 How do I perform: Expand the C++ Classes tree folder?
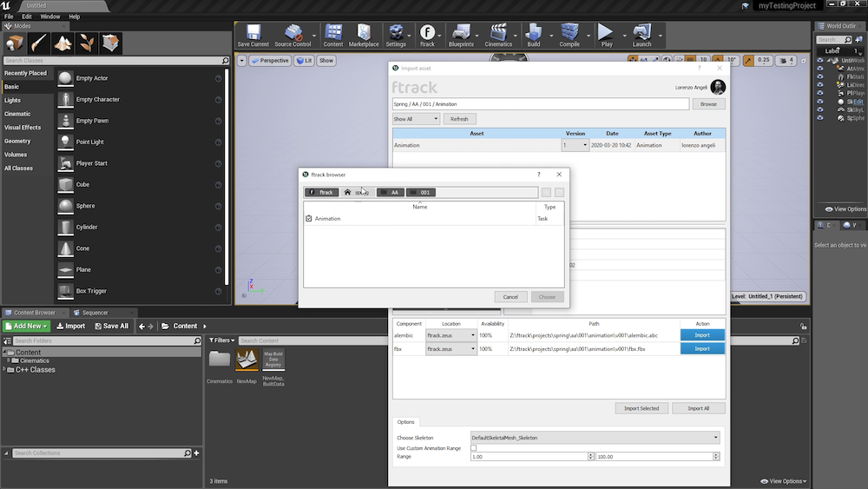point(4,369)
